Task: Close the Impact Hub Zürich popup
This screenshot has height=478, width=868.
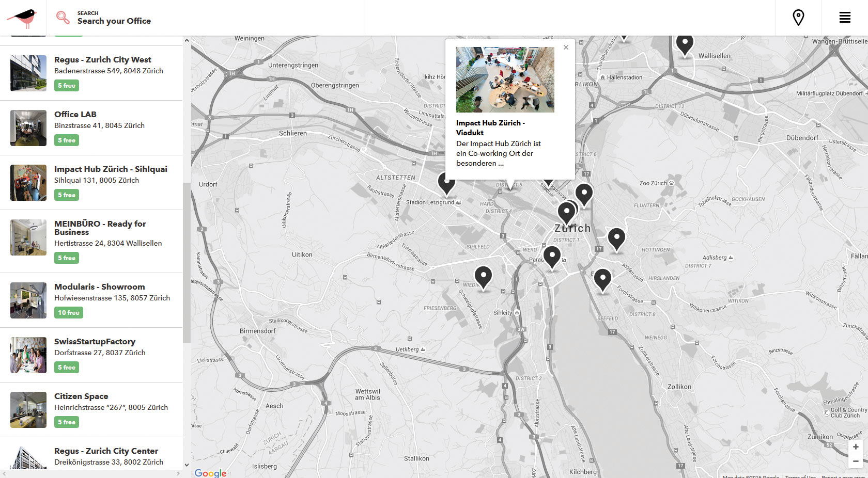Action: pos(566,47)
